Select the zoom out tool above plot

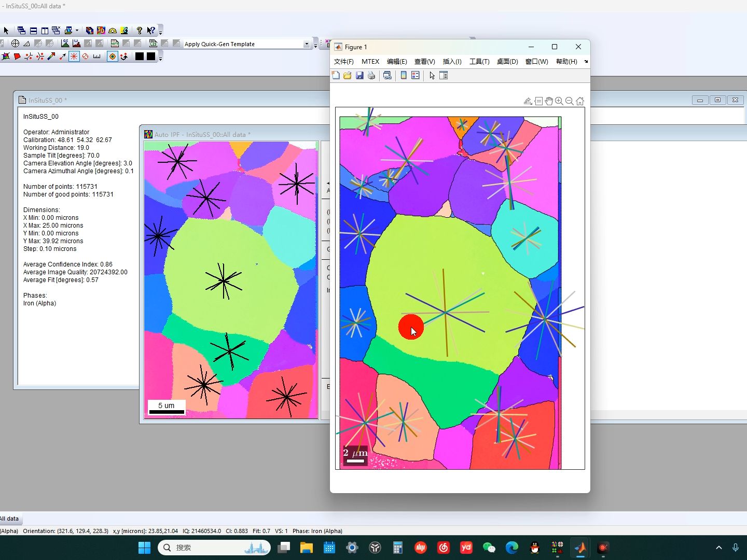click(x=570, y=101)
